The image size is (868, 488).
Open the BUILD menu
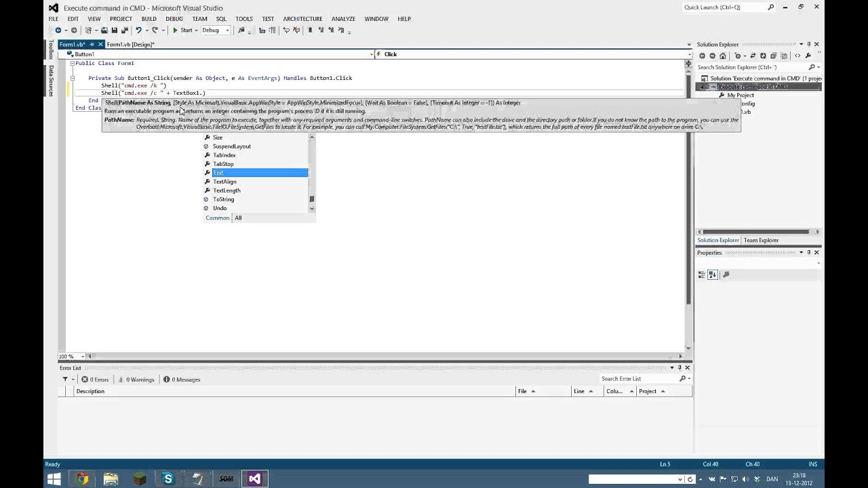point(149,19)
